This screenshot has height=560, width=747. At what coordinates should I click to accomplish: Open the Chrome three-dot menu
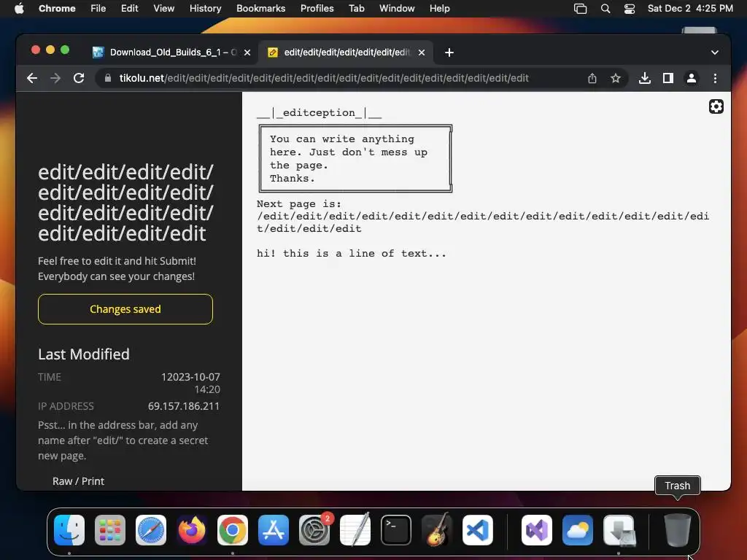[715, 78]
